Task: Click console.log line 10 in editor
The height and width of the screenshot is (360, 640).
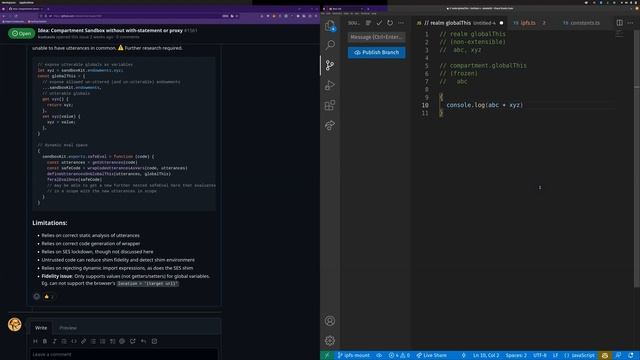Action: click(484, 105)
